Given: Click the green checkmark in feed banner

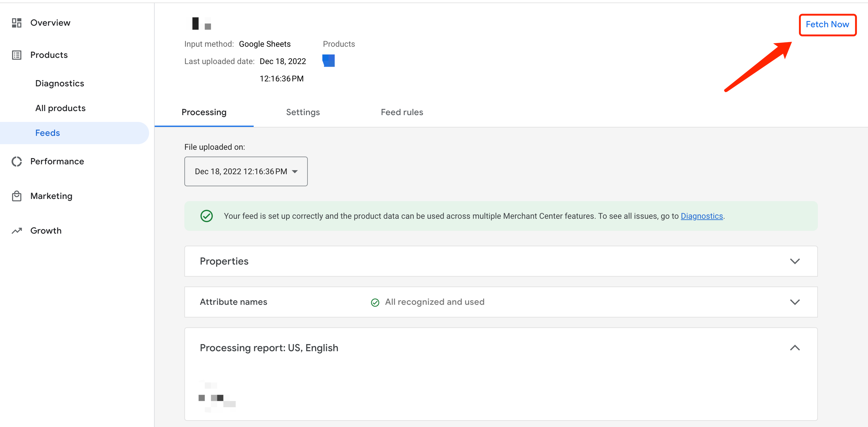Looking at the screenshot, I should pyautogui.click(x=207, y=216).
